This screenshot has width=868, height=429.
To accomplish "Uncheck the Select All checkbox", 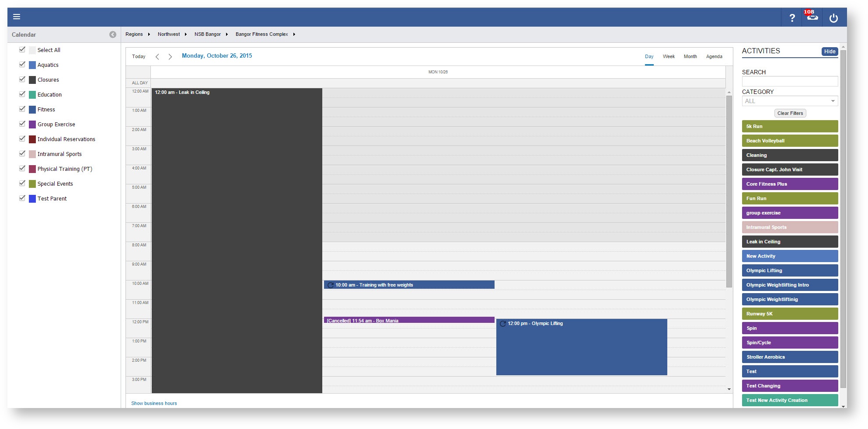I will [x=22, y=50].
